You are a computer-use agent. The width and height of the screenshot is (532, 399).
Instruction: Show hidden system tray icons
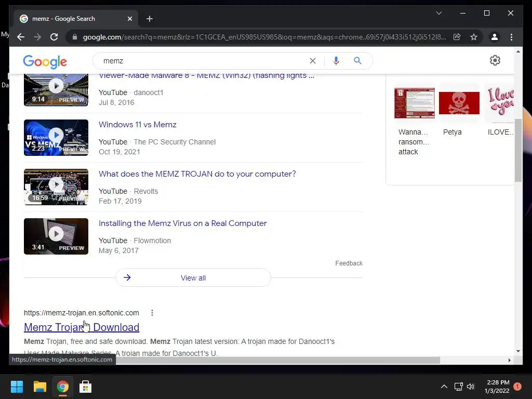pyautogui.click(x=444, y=387)
